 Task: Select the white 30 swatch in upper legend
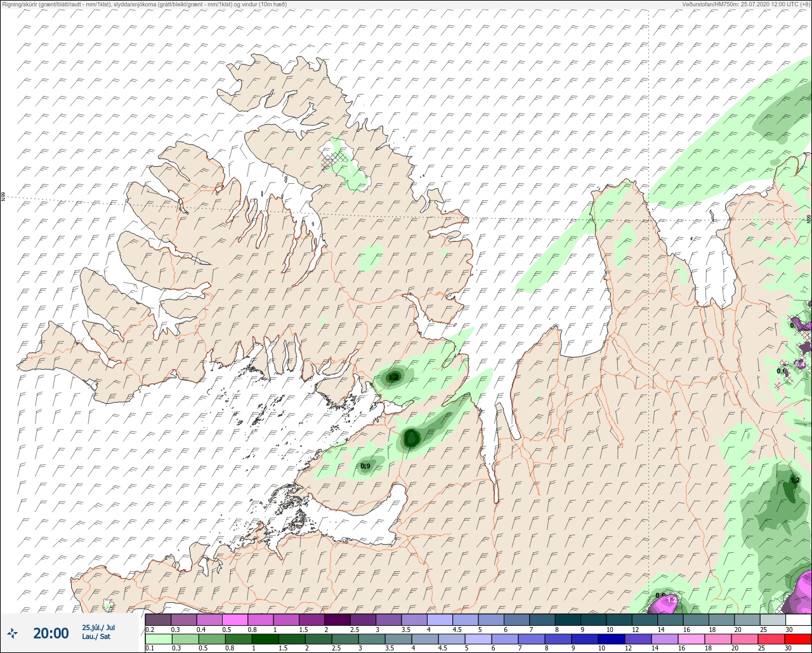click(797, 619)
